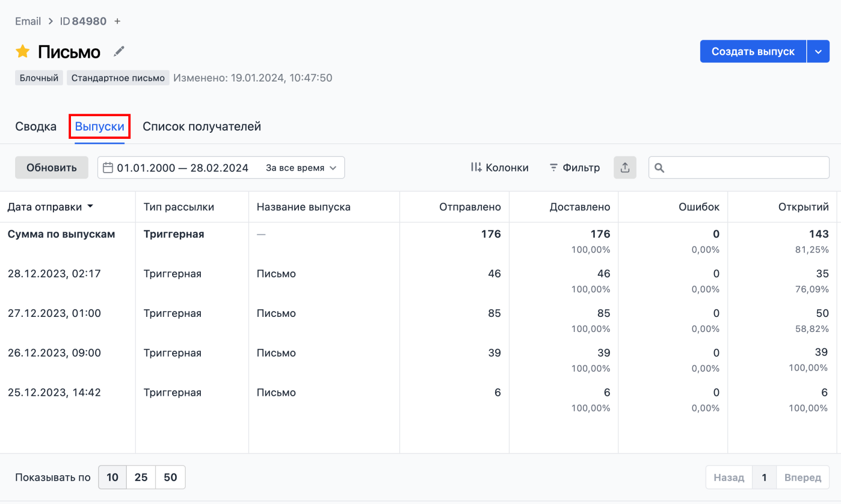
Task: Click the Email breadcrumb link
Action: [28, 21]
